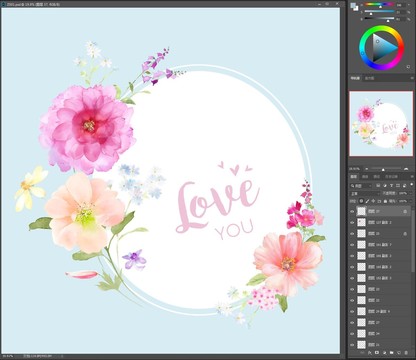This screenshot has width=416, height=360.
Task: Click the background color swatch
Action: coord(356,8)
